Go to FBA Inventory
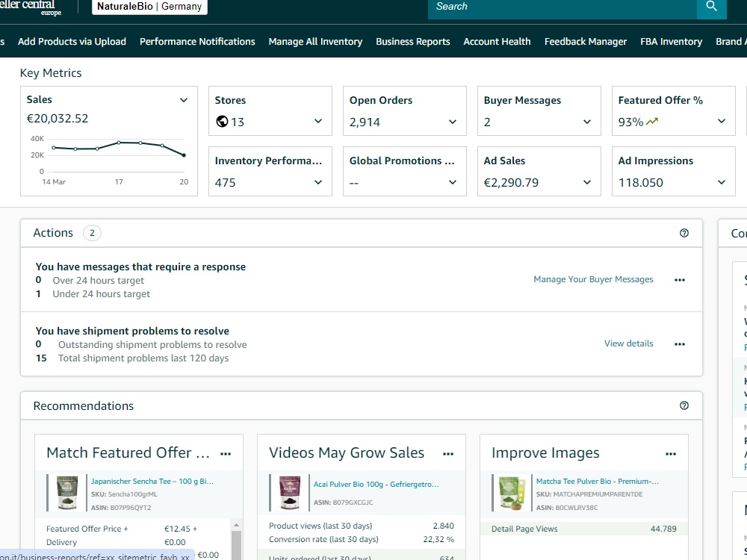This screenshot has width=747, height=560. pyautogui.click(x=671, y=41)
